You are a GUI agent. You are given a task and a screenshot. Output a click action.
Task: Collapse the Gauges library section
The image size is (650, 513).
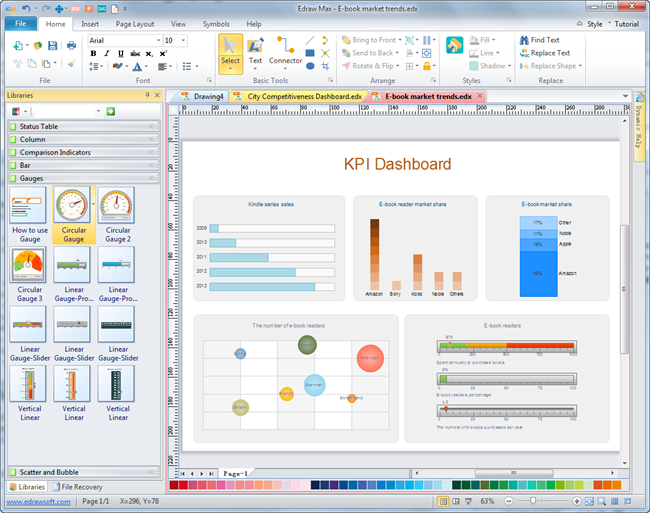[80, 177]
